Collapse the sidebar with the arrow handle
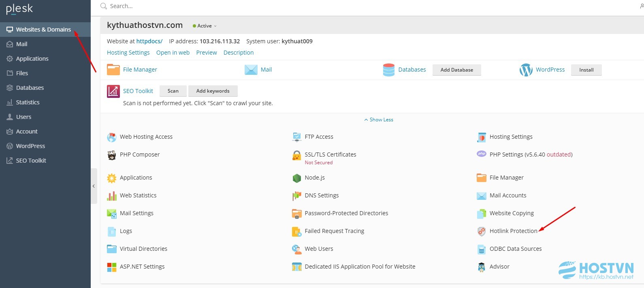Screen dimensions: 644x288 tap(94, 186)
